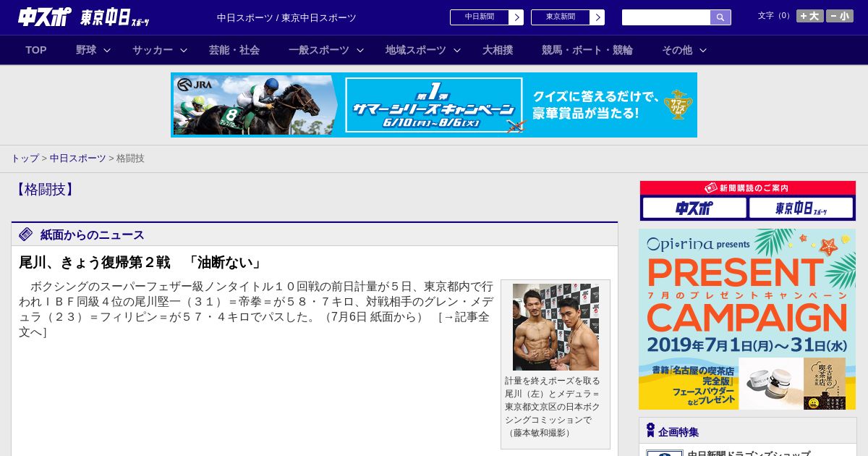The width and height of the screenshot is (868, 456).
Task: Open the 尾川、きょう復帰第２戦 headline
Action: coord(141,263)
